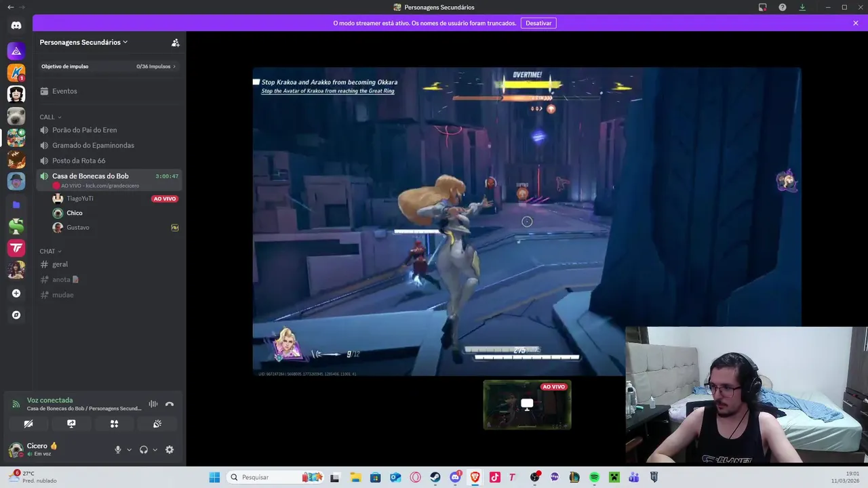
Task: Join voice channel Gramado do Epaminondas
Action: pos(108,145)
